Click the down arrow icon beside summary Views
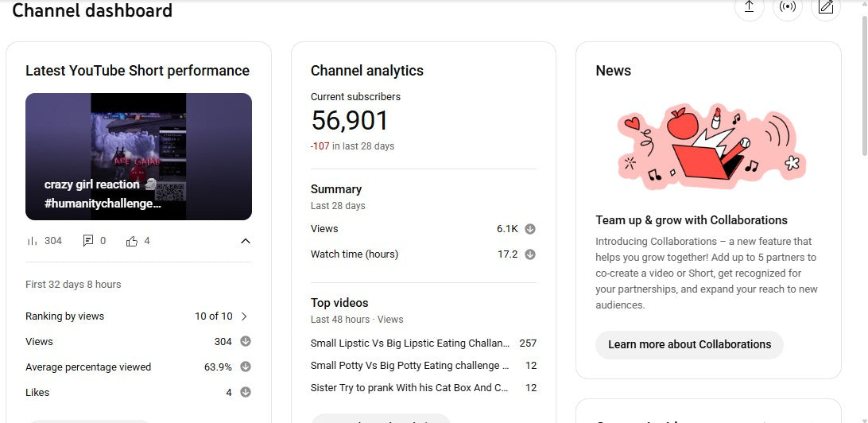 point(530,229)
